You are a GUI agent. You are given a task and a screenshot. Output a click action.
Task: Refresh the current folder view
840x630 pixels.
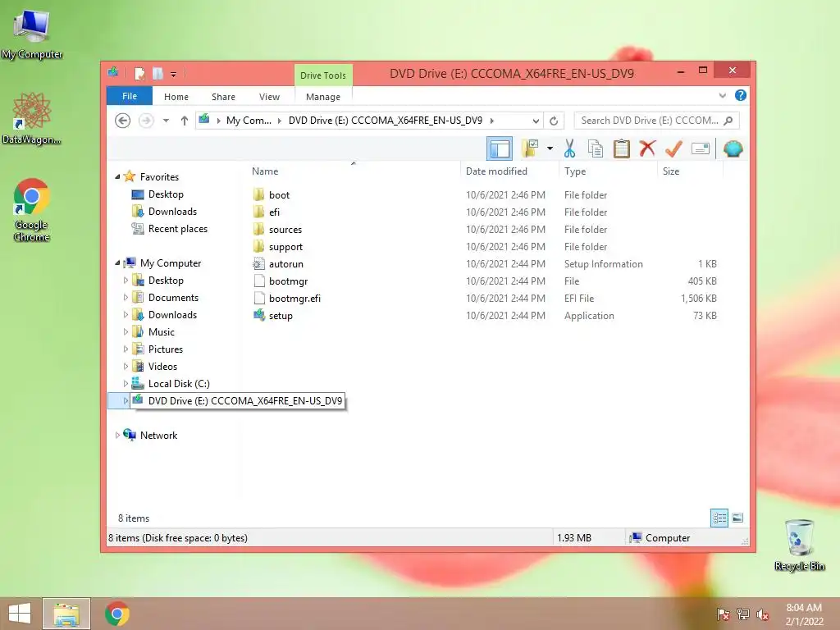coord(554,121)
